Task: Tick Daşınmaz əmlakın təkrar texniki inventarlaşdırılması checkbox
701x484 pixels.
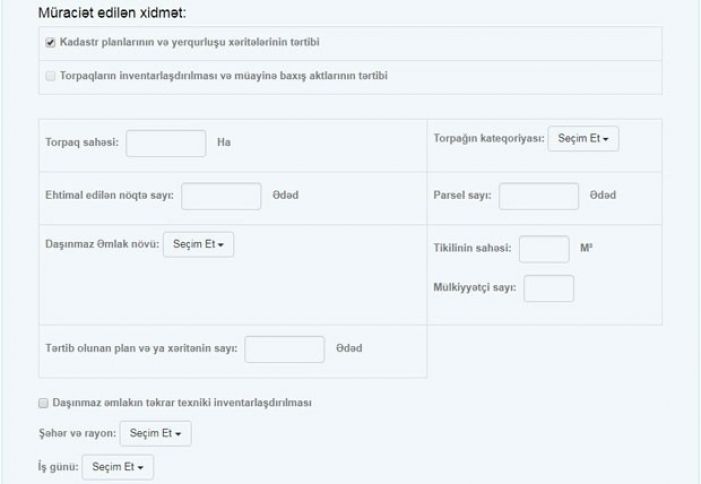Action: click(x=42, y=403)
